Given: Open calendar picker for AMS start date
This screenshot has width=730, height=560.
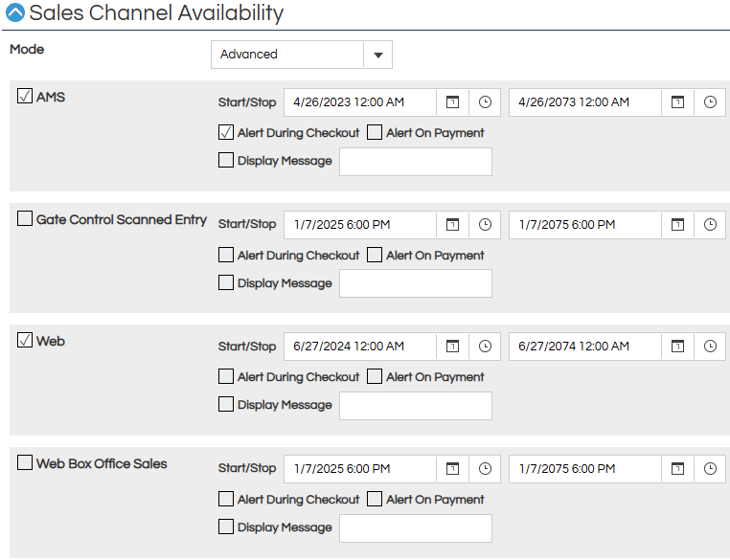Looking at the screenshot, I should click(x=452, y=102).
